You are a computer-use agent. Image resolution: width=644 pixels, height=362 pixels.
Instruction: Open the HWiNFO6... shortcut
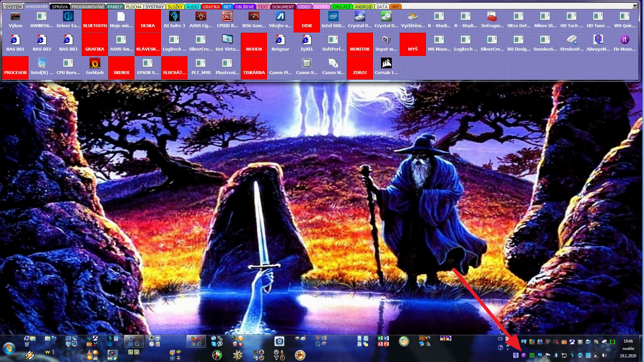[x=42, y=21]
